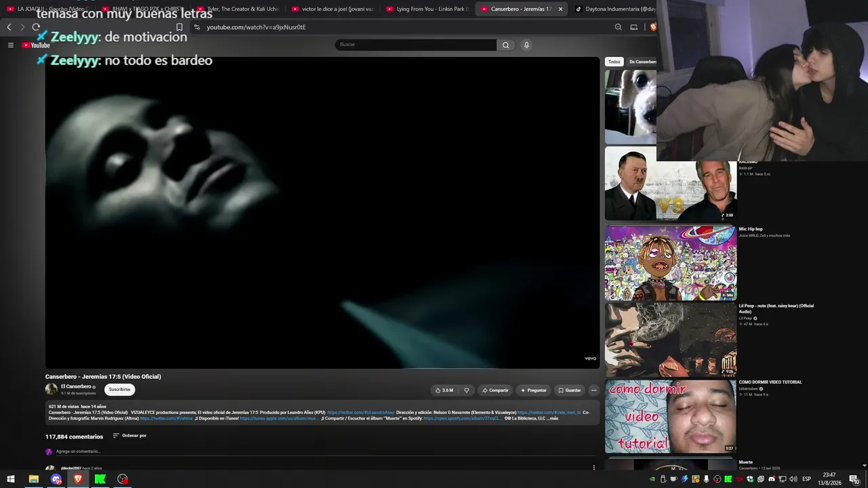Click the Preguntar button

(x=533, y=390)
